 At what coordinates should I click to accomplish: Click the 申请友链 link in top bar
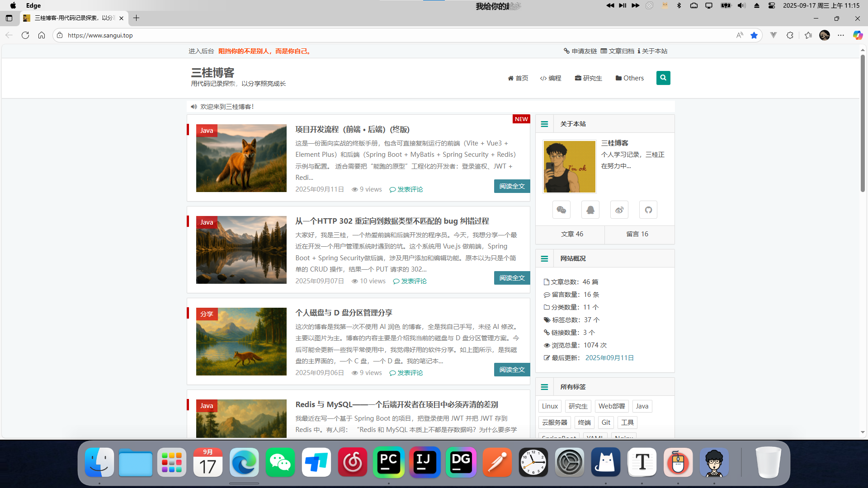pyautogui.click(x=580, y=51)
